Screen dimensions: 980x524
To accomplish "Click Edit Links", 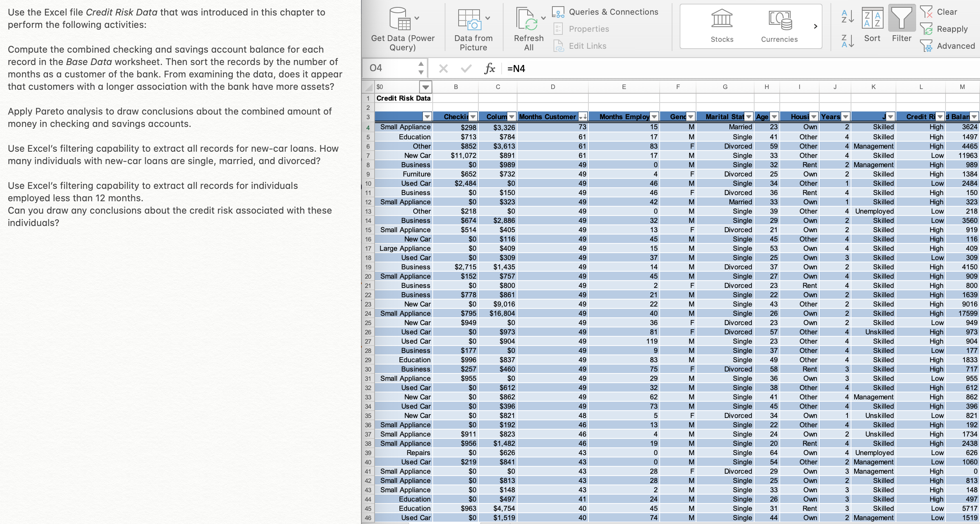I will coord(587,46).
